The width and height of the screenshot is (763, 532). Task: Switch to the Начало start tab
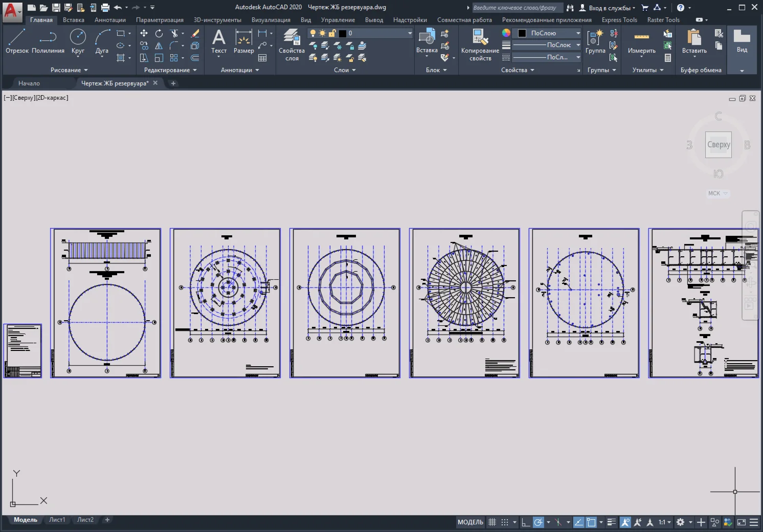click(x=29, y=83)
